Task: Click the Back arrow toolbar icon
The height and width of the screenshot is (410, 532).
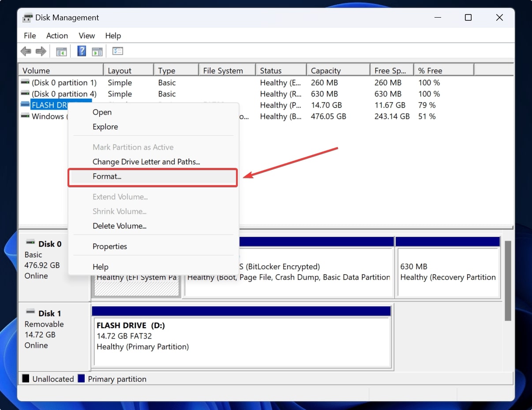Action: [26, 52]
